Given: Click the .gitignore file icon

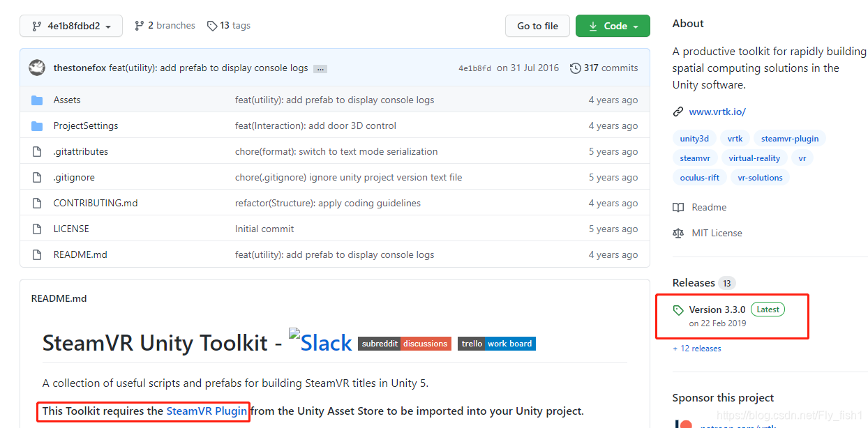Looking at the screenshot, I should (x=37, y=178).
